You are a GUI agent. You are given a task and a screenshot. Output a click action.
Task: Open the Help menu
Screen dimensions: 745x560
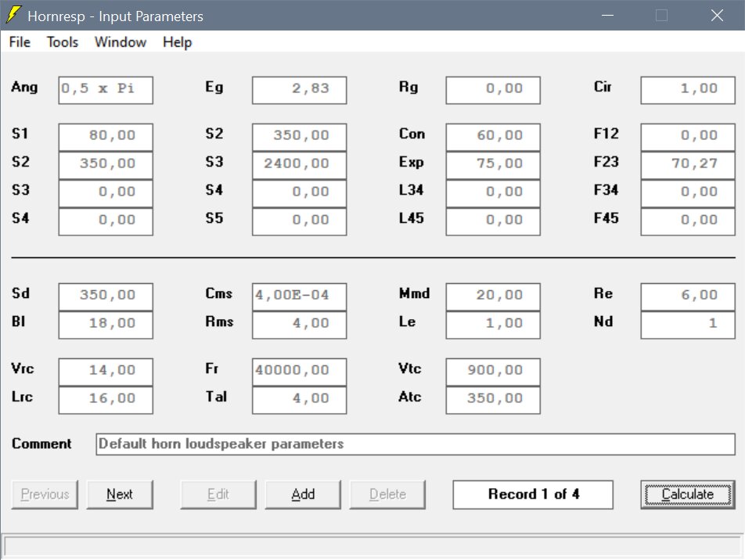click(176, 42)
